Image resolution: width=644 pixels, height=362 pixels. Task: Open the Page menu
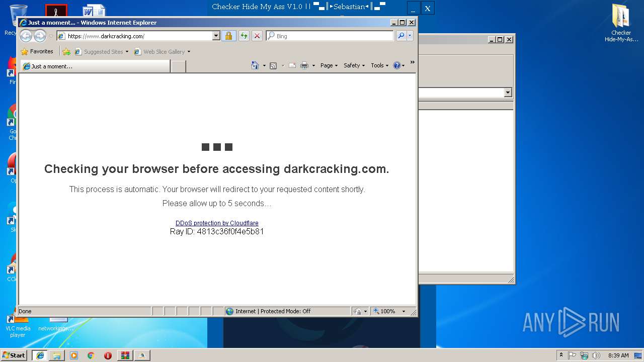(329, 65)
